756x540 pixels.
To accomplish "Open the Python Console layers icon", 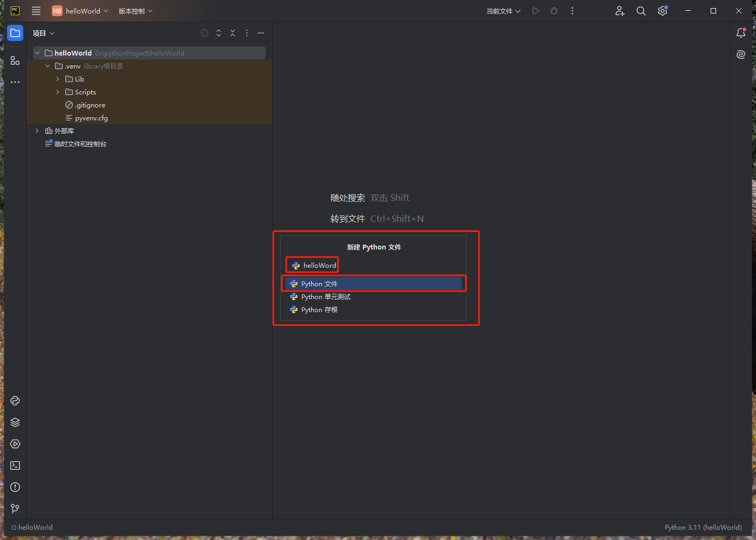I will click(15, 422).
